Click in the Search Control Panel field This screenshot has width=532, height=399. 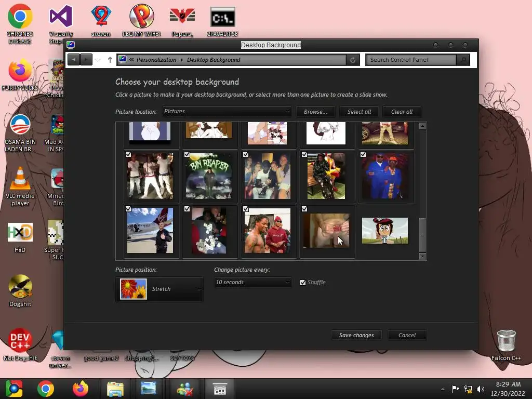click(x=411, y=60)
